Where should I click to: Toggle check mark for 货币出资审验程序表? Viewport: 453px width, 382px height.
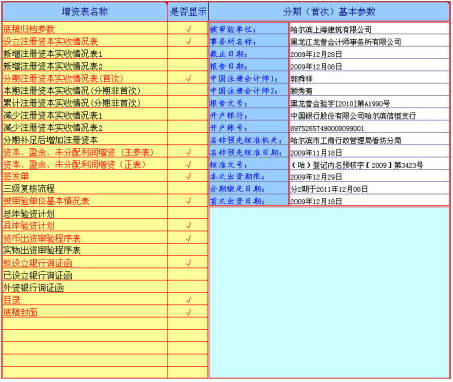pyautogui.click(x=188, y=238)
